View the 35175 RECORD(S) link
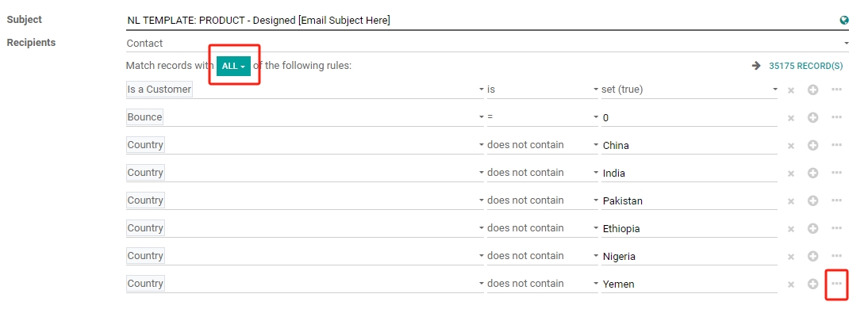This screenshot has height=313, width=868. pyautogui.click(x=805, y=66)
